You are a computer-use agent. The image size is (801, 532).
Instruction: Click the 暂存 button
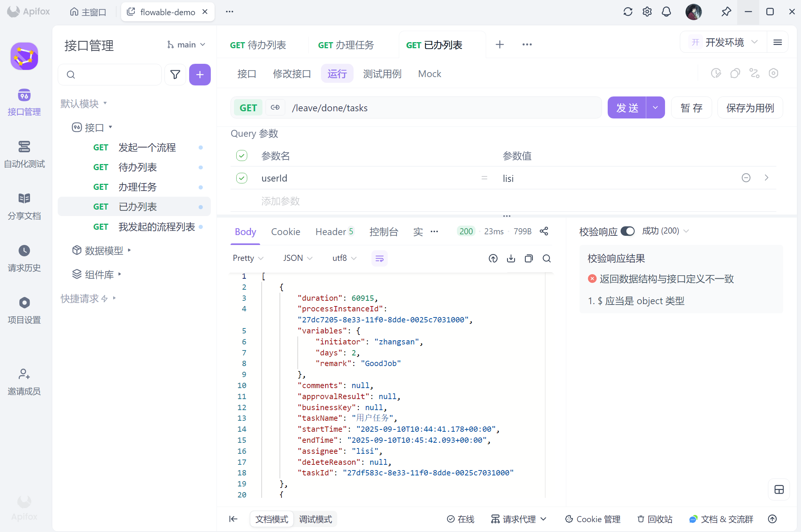[691, 108]
